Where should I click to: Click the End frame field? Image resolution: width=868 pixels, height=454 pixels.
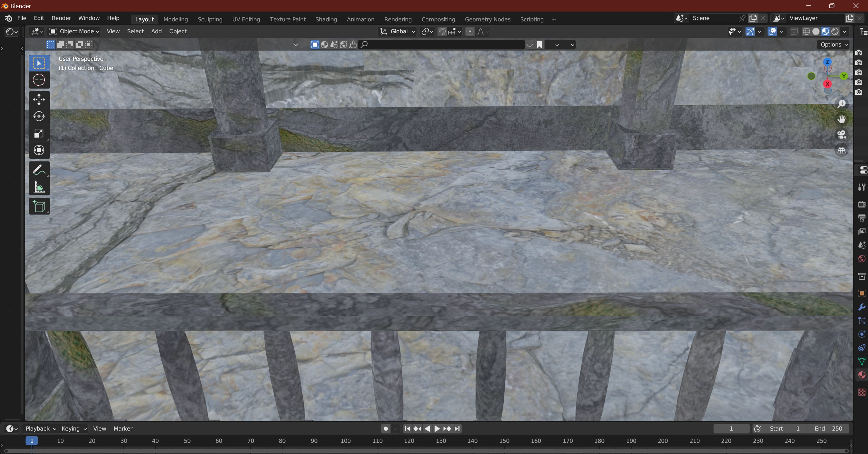pyautogui.click(x=828, y=429)
